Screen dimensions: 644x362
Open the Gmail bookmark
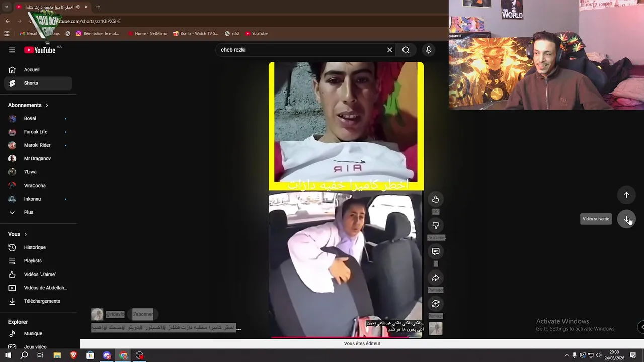[x=28, y=34]
